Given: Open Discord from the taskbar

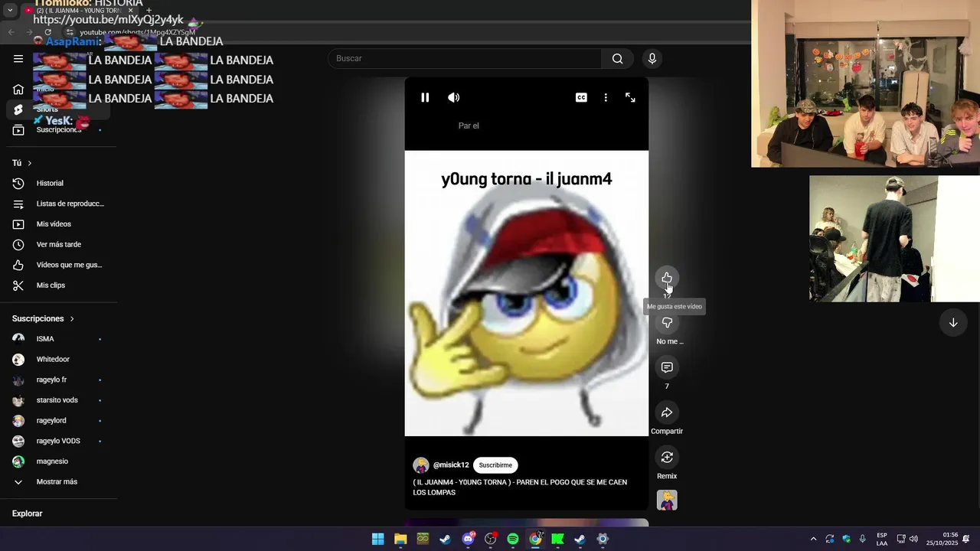Looking at the screenshot, I should (x=468, y=539).
